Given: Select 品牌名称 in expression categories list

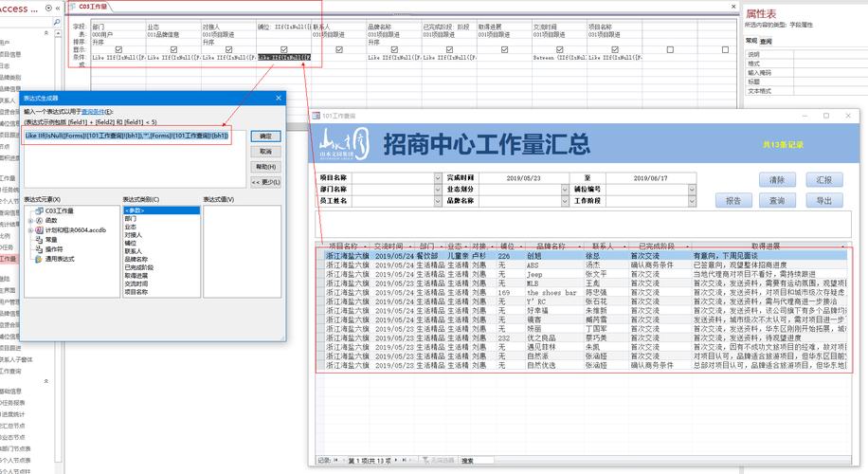Looking at the screenshot, I should (x=161, y=259).
